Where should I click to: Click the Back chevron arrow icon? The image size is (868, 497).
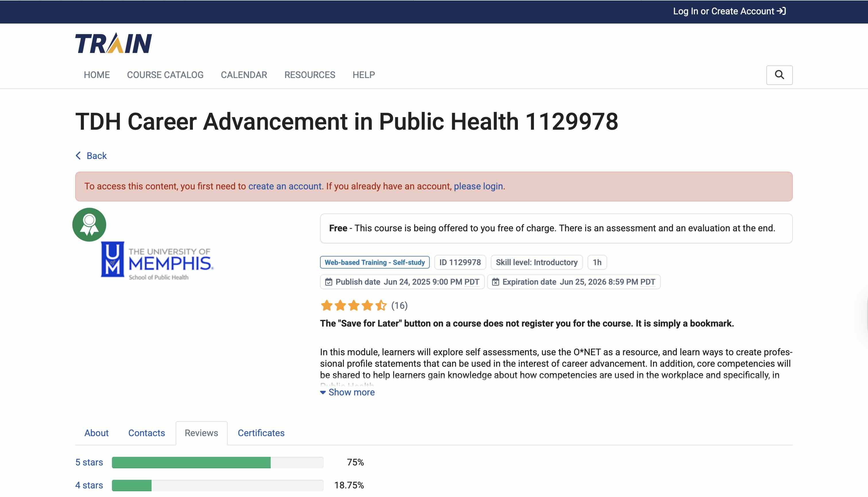tap(78, 156)
